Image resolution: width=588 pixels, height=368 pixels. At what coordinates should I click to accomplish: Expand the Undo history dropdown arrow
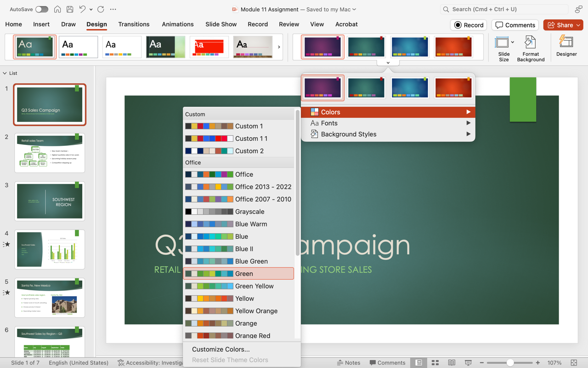[91, 9]
